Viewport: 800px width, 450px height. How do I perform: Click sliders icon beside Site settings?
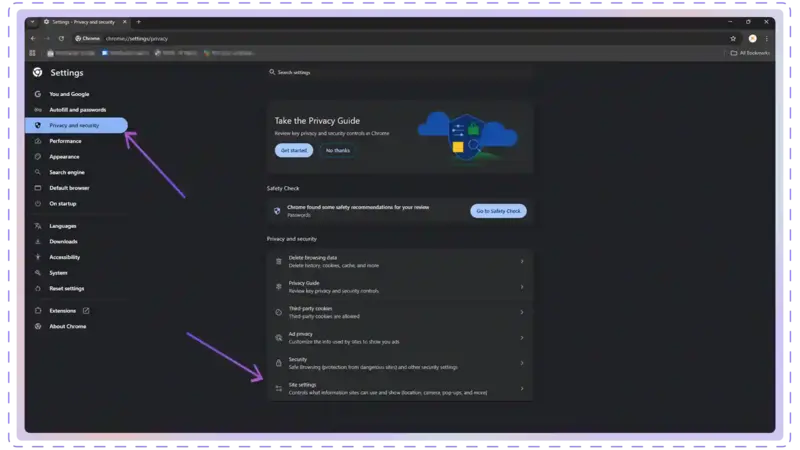279,389
